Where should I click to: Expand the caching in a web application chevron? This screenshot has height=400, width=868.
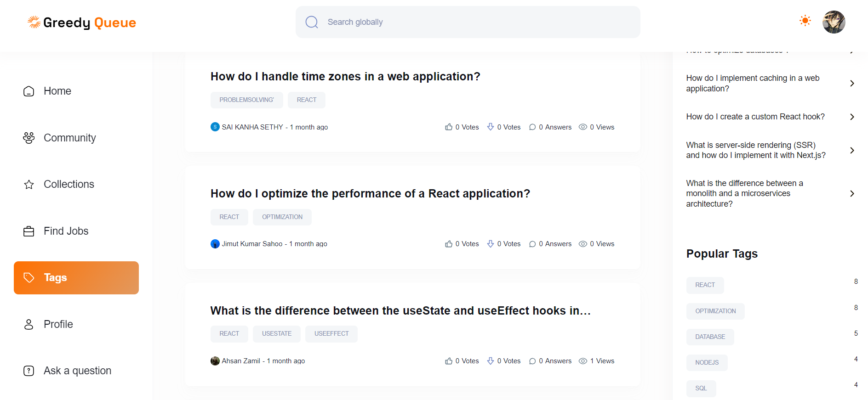coord(852,83)
